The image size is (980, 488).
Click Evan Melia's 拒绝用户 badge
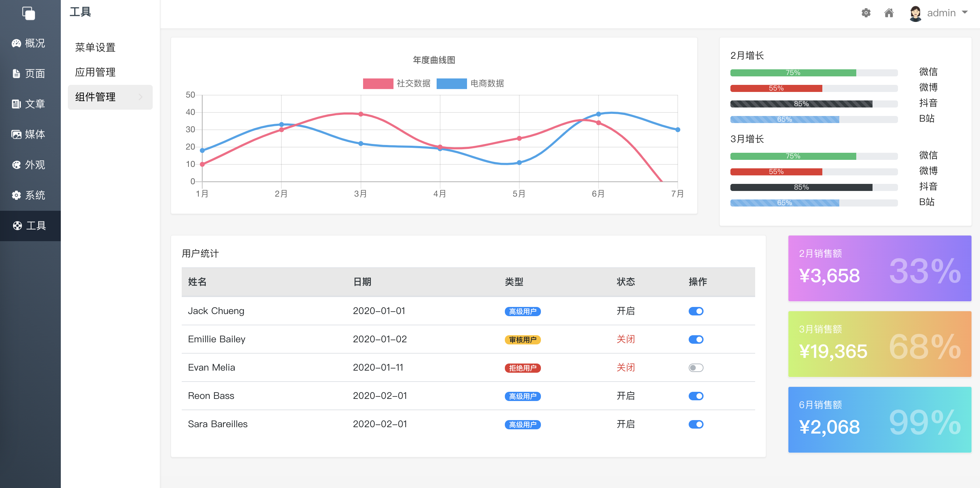click(x=523, y=368)
